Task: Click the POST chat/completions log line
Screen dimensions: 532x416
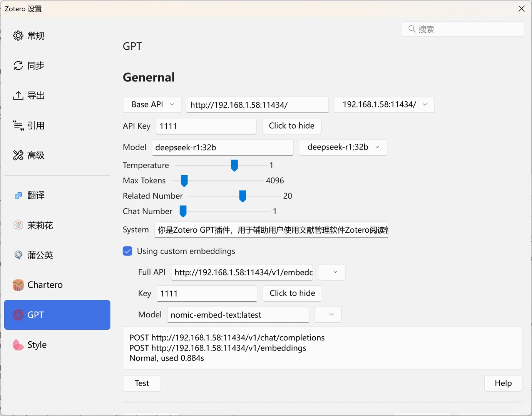Action: [x=227, y=338]
